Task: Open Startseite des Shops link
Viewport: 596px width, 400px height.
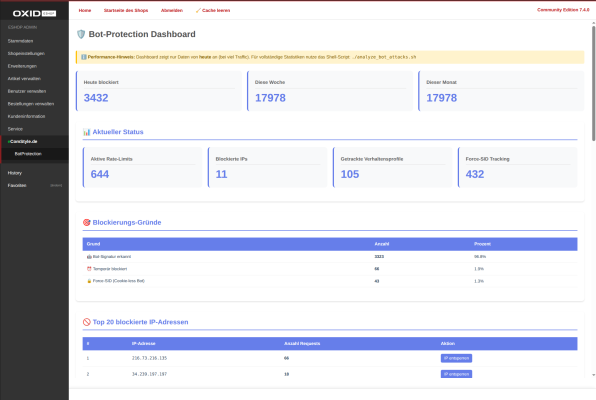Action: click(x=126, y=10)
